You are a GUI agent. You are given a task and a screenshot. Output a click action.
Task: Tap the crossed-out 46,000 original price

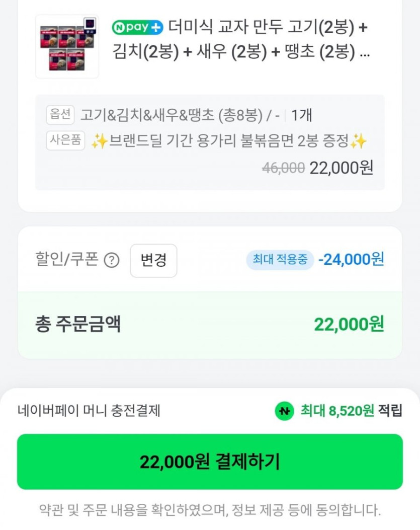point(283,168)
